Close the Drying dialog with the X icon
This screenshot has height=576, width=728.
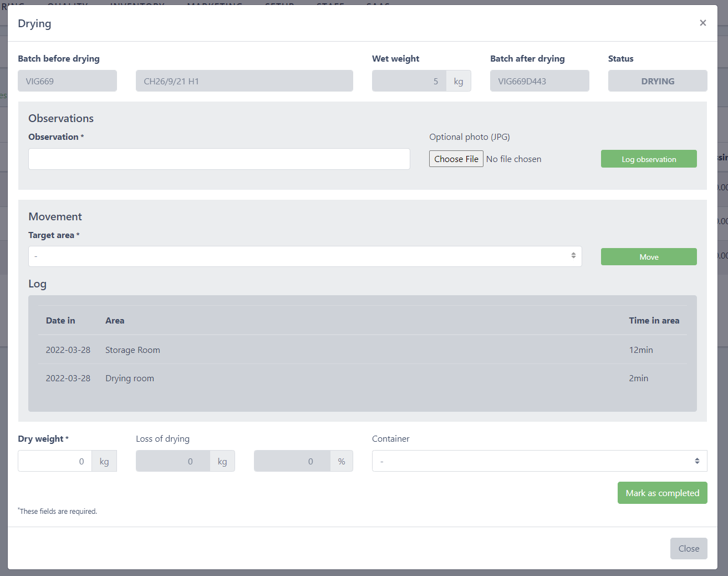[x=702, y=23]
